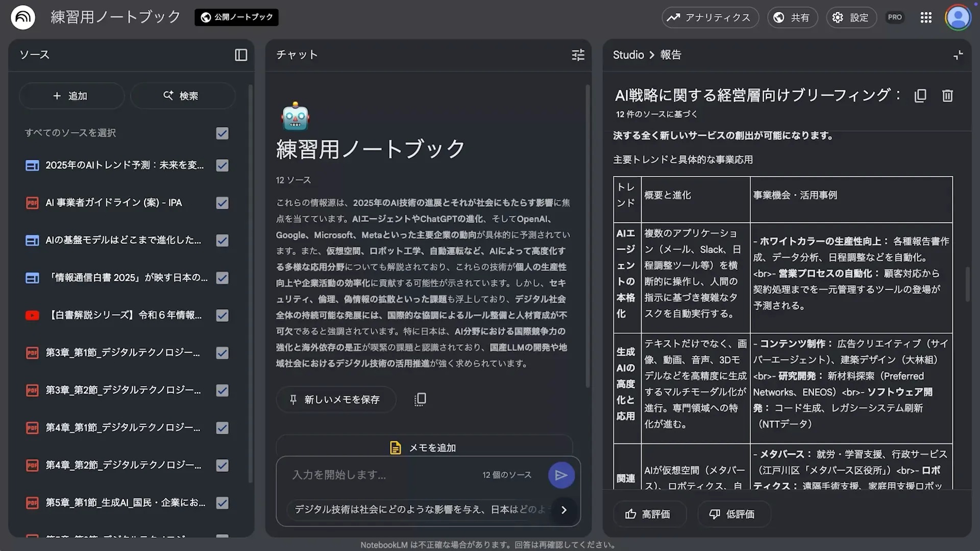The image size is (980, 551).
Task: Click 共有 to share the notebook
Action: pos(792,17)
